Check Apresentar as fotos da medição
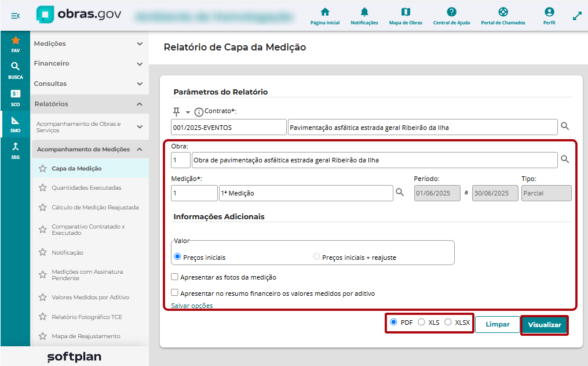This screenshot has width=588, height=366. pos(174,277)
